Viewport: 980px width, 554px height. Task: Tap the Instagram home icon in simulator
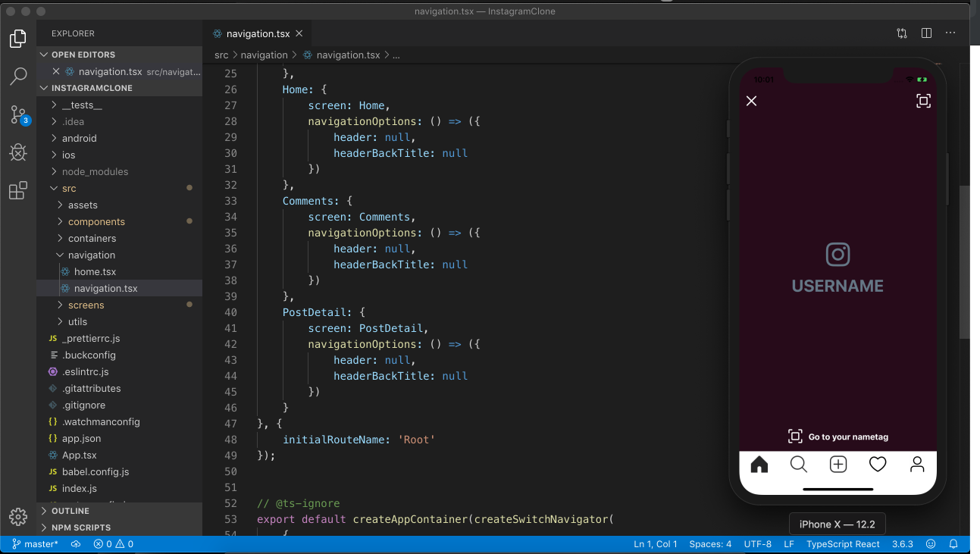[x=759, y=464]
